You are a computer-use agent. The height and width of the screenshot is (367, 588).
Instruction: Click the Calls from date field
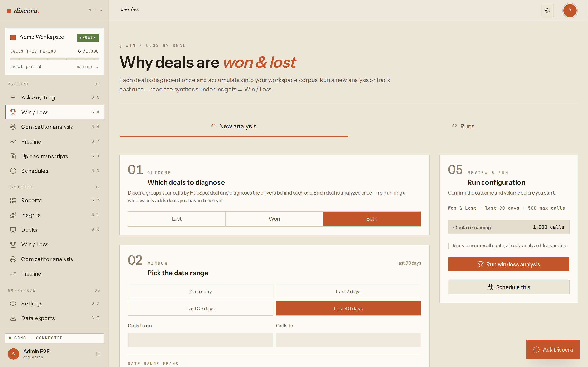(200, 340)
